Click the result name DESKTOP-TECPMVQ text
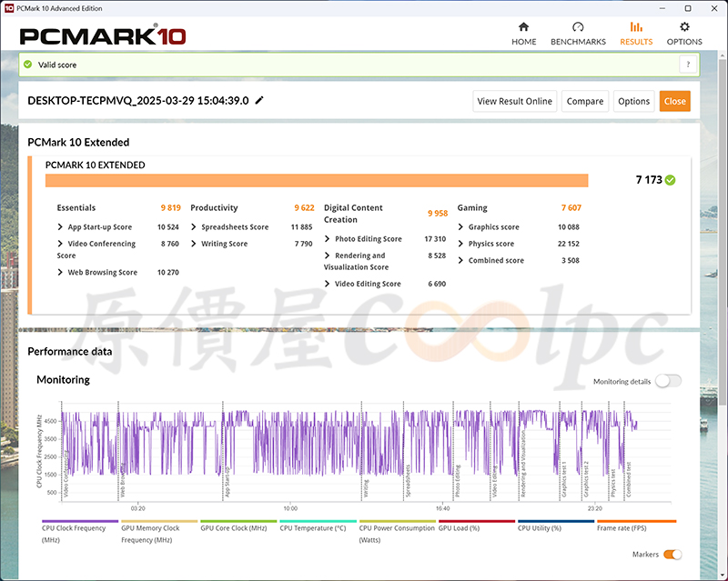 [x=138, y=101]
